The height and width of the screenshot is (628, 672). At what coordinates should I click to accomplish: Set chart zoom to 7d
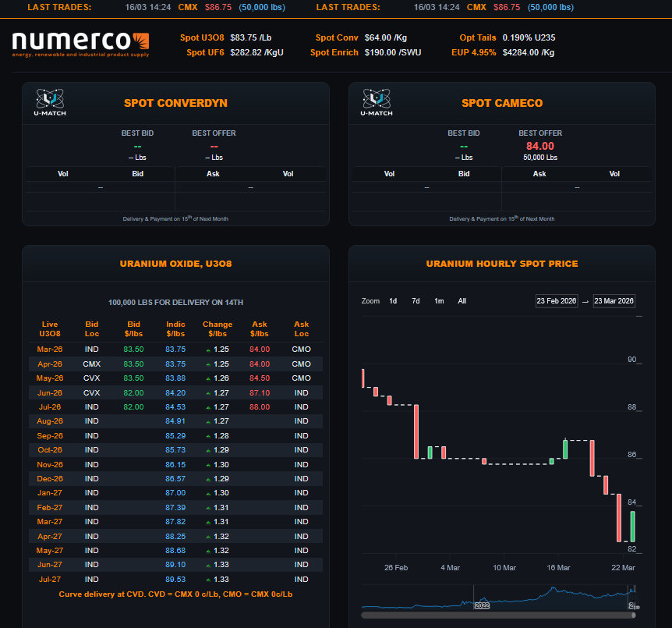tap(416, 301)
